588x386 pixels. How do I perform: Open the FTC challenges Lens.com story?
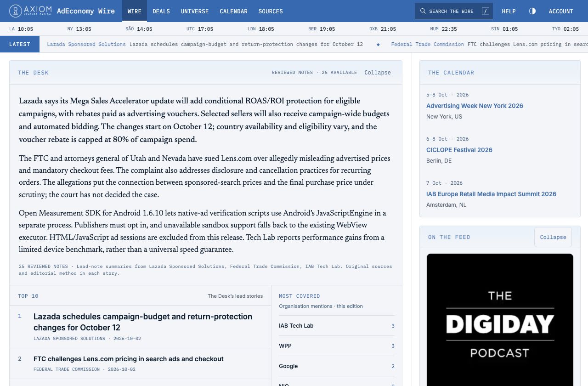click(129, 359)
